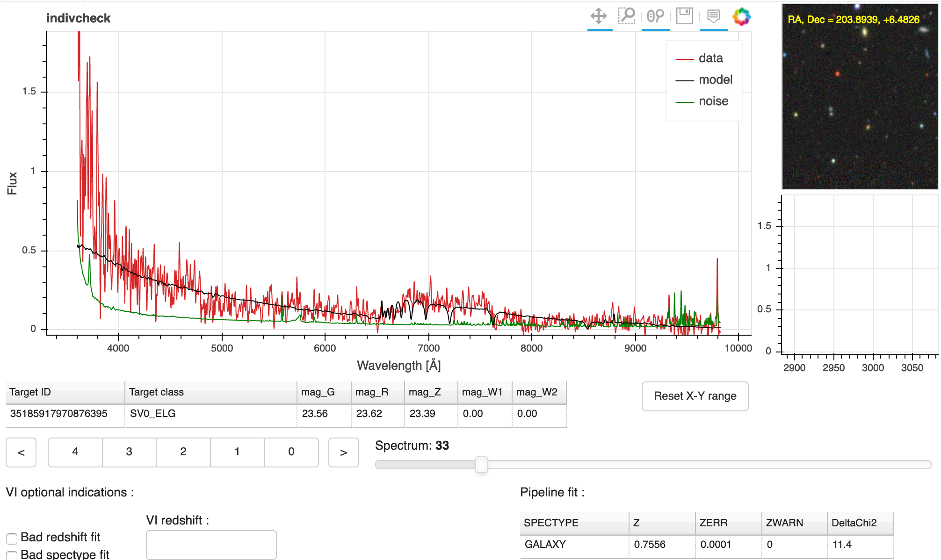This screenshot has width=941, height=560.
Task: Click the VI redshift input field
Action: 211,544
